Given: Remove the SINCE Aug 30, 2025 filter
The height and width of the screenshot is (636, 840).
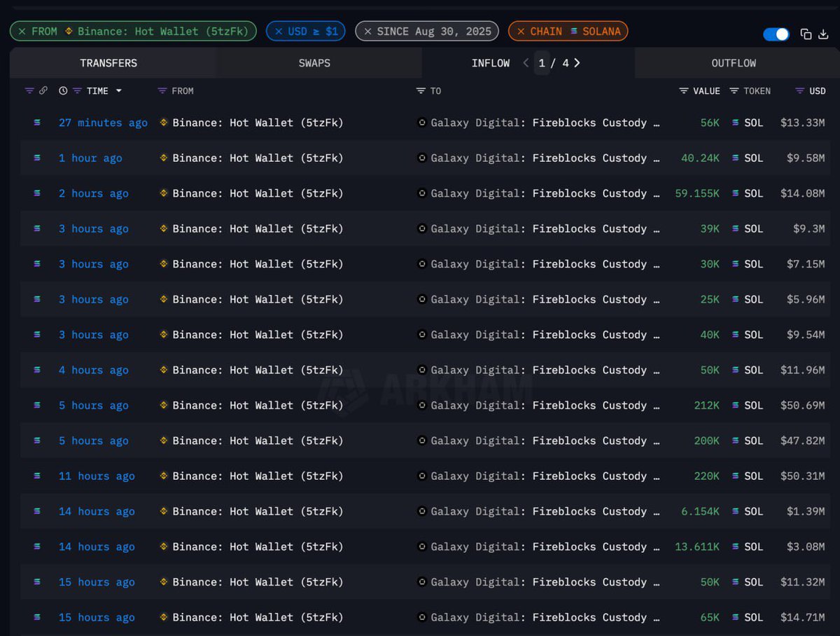Looking at the screenshot, I should (x=367, y=32).
